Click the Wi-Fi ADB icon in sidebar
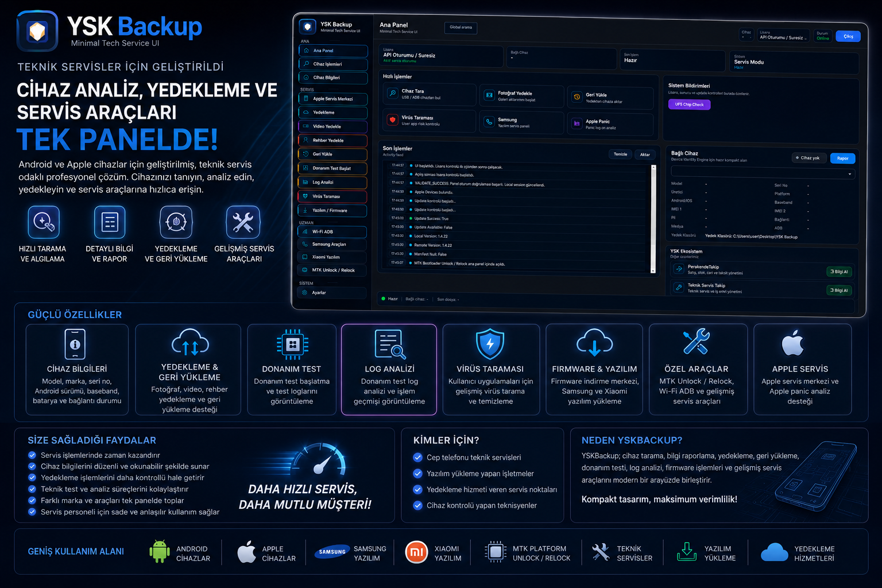The height and width of the screenshot is (588, 882). click(x=305, y=232)
